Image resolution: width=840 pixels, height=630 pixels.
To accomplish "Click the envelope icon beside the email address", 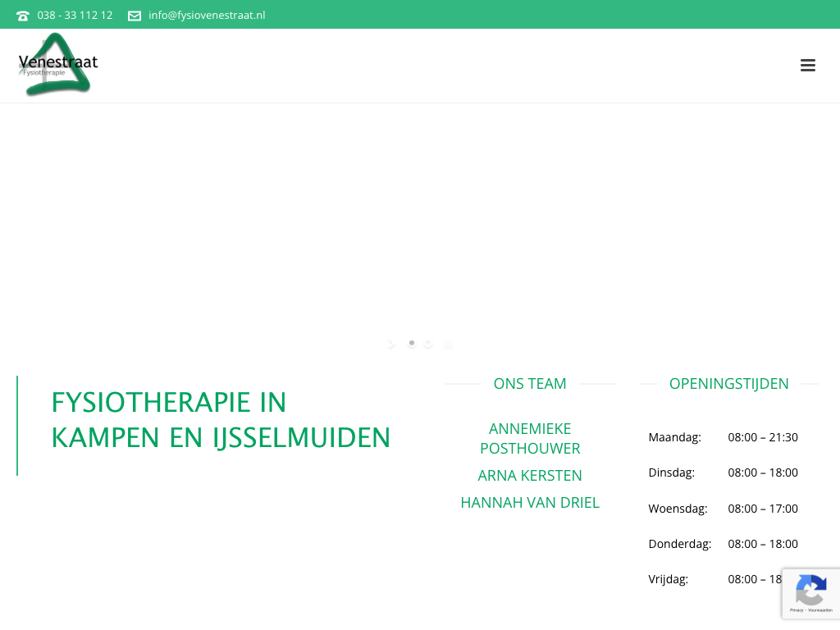I will coord(135,16).
